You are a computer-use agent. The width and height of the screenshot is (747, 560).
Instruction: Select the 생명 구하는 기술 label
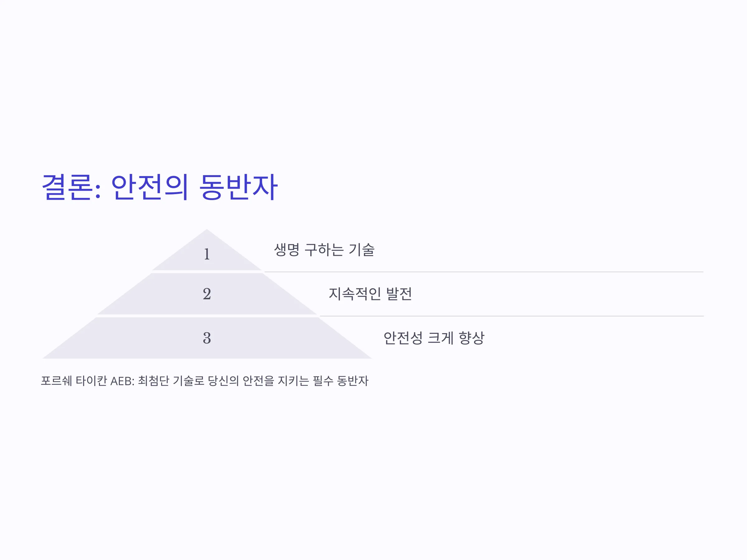pos(324,250)
